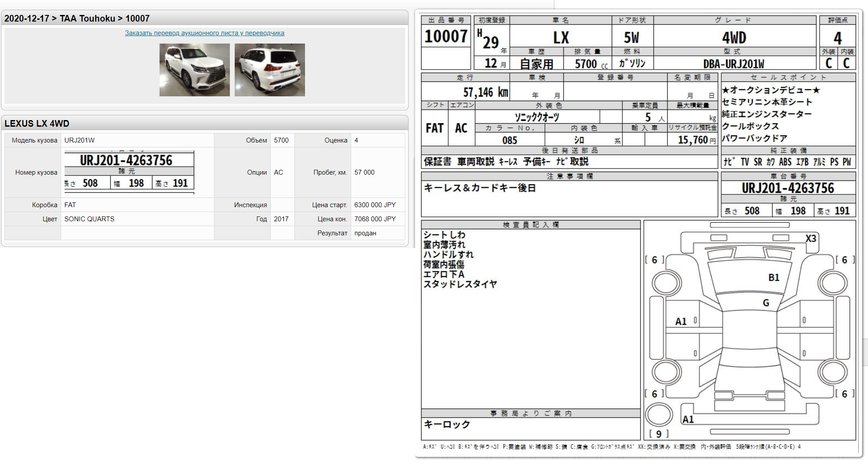Click the lot number 10007 on auction sheet
The height and width of the screenshot is (472, 868).
click(446, 36)
